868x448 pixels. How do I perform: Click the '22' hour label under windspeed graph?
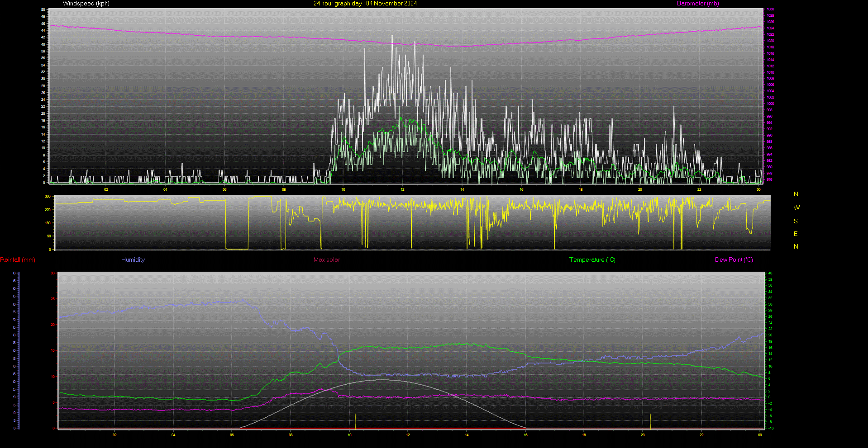point(699,189)
